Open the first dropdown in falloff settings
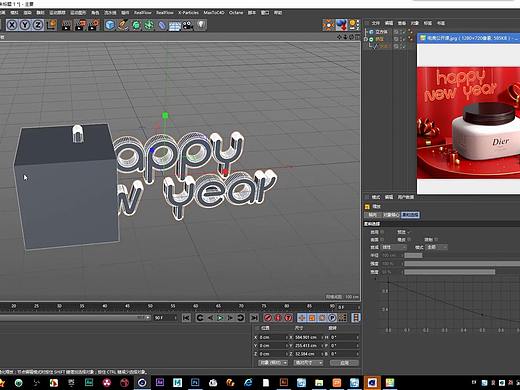 point(394,247)
